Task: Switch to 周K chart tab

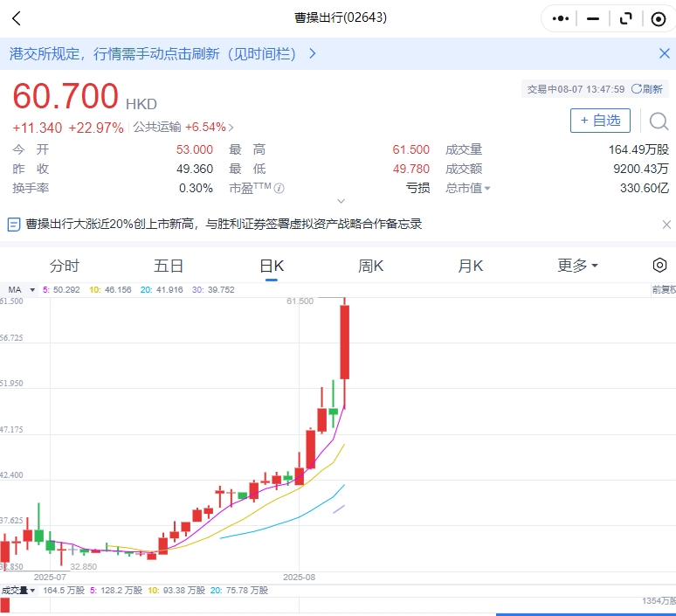Action: (371, 266)
